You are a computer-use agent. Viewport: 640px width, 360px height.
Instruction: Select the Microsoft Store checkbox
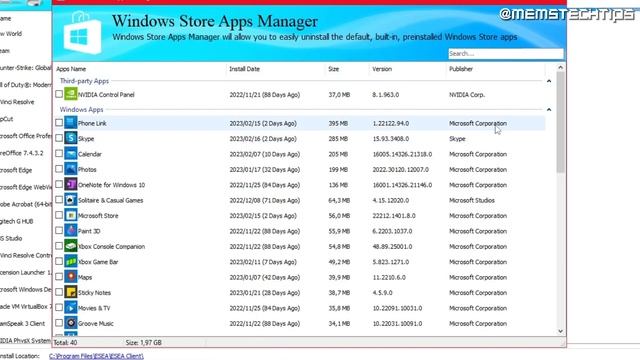coord(59,215)
